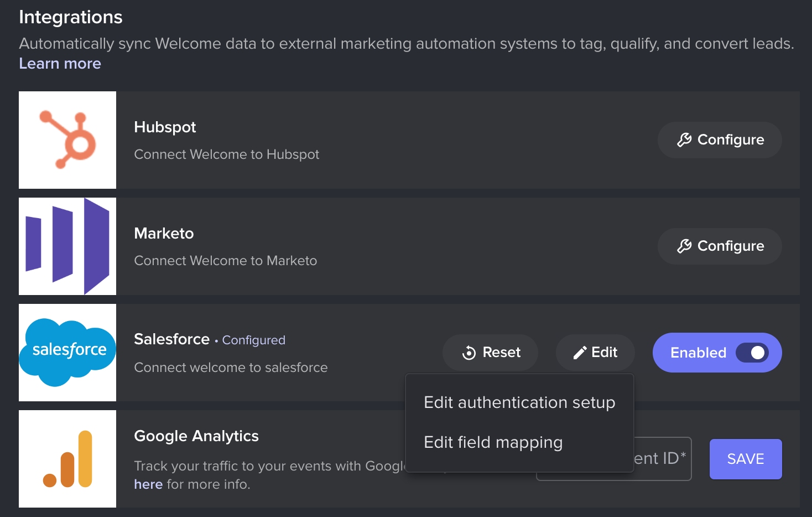Save the Google Analytics measurement ID

point(746,459)
